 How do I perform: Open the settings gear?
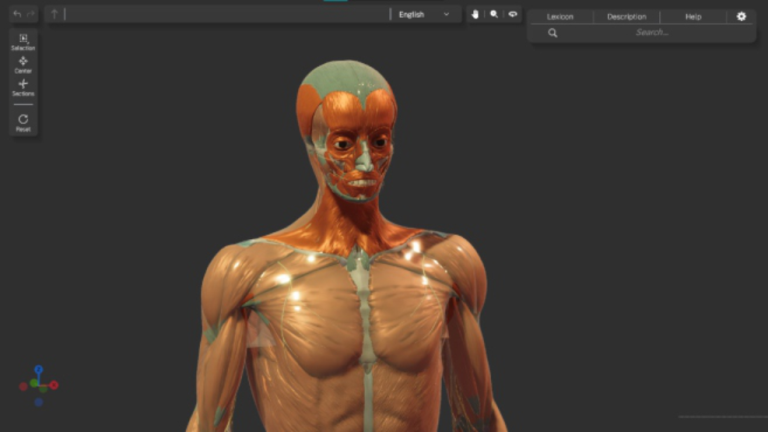click(741, 16)
